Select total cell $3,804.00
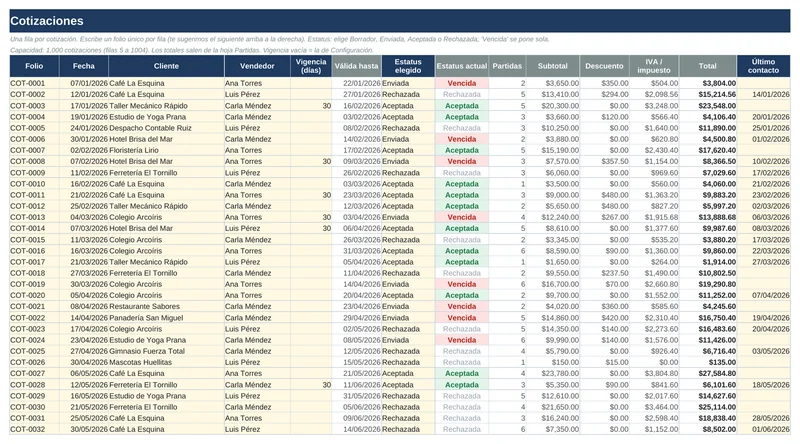800x444 pixels. click(x=708, y=83)
